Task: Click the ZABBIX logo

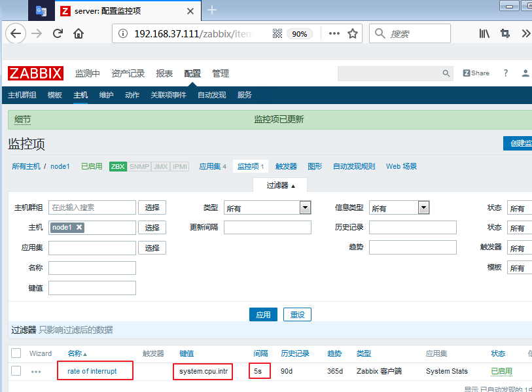Action: pos(35,73)
